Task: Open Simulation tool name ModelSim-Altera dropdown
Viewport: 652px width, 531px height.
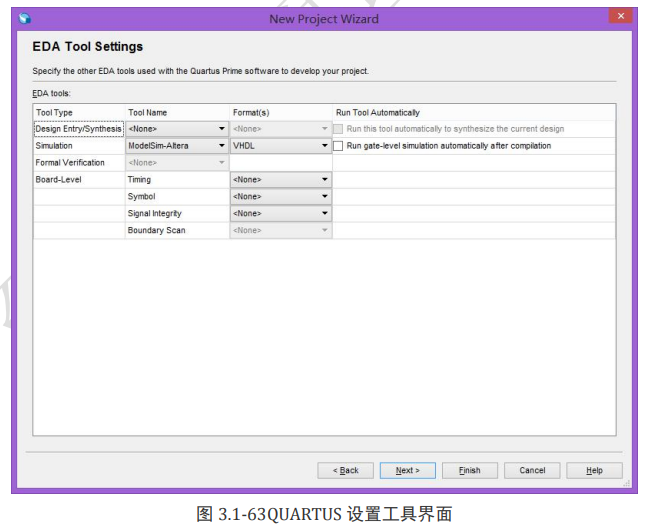Action: (x=177, y=146)
